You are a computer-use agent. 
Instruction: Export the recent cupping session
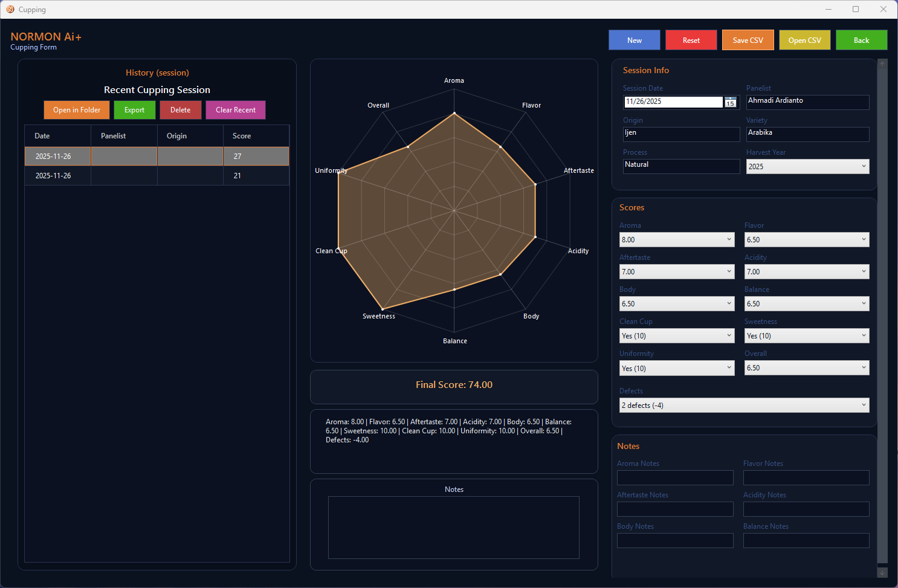click(x=134, y=110)
